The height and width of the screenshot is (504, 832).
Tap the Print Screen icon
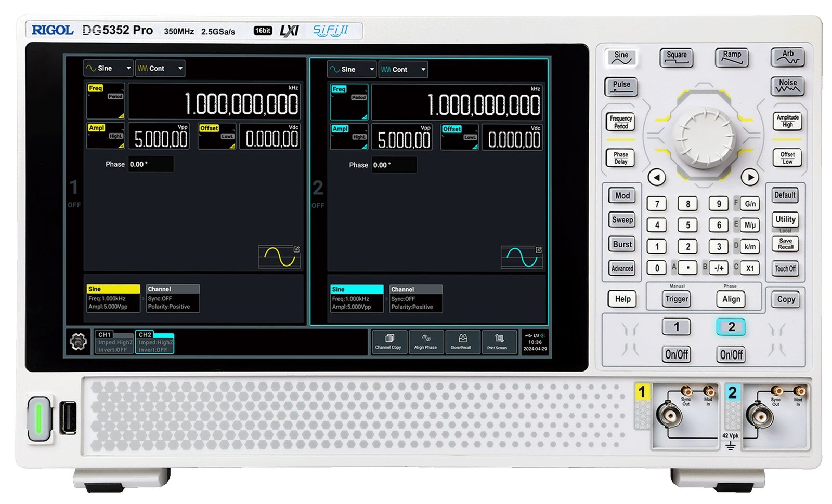[x=498, y=342]
